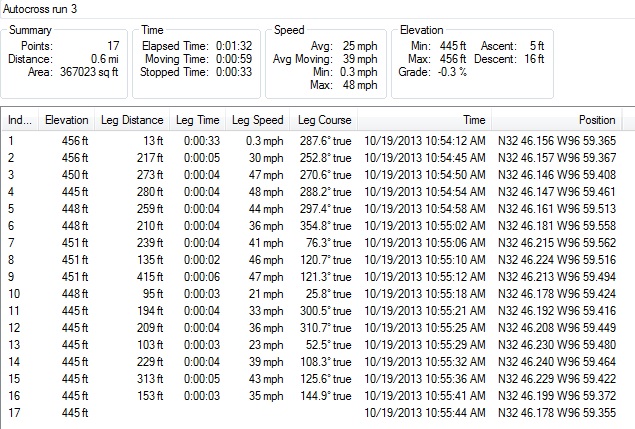Sort by Position column header

(556, 120)
